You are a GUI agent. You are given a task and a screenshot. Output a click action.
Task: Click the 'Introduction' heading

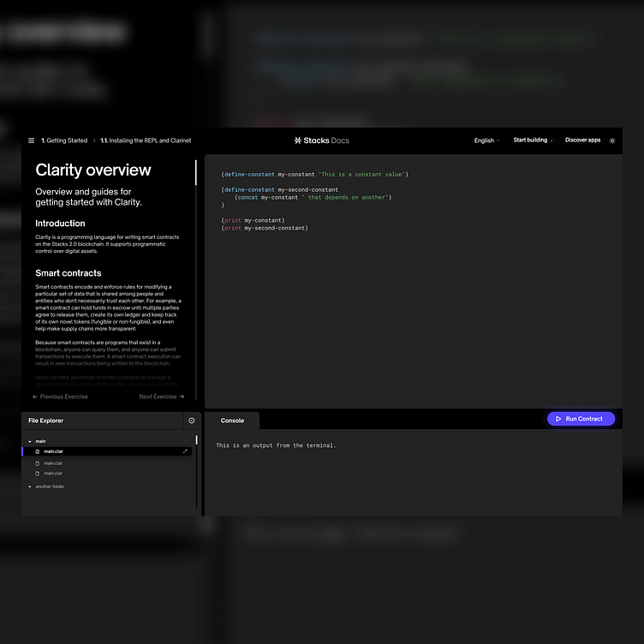pos(60,224)
